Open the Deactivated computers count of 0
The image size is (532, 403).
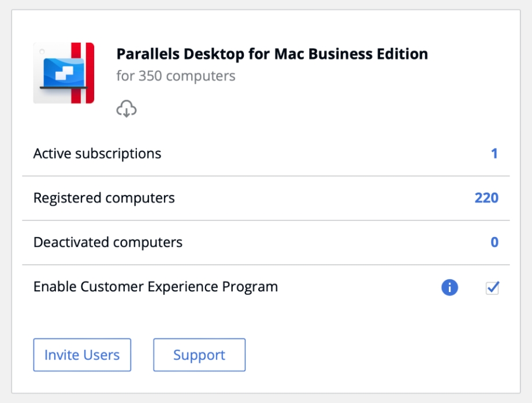(494, 242)
